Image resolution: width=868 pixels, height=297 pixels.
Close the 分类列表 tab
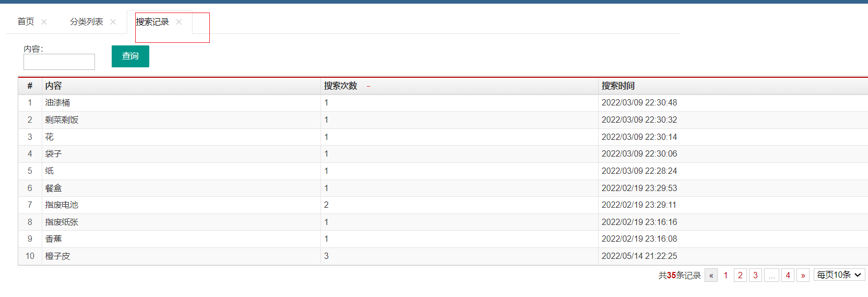tap(113, 22)
